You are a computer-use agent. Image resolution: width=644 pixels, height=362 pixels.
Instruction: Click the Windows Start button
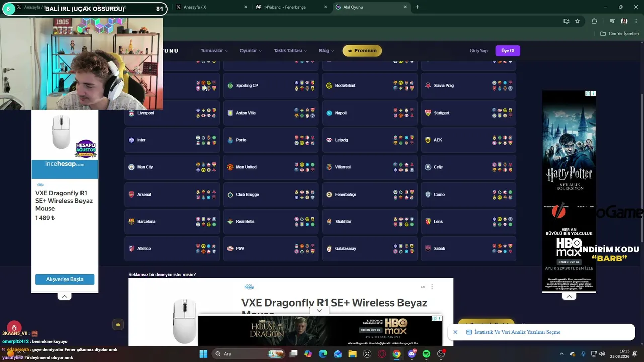click(x=203, y=354)
